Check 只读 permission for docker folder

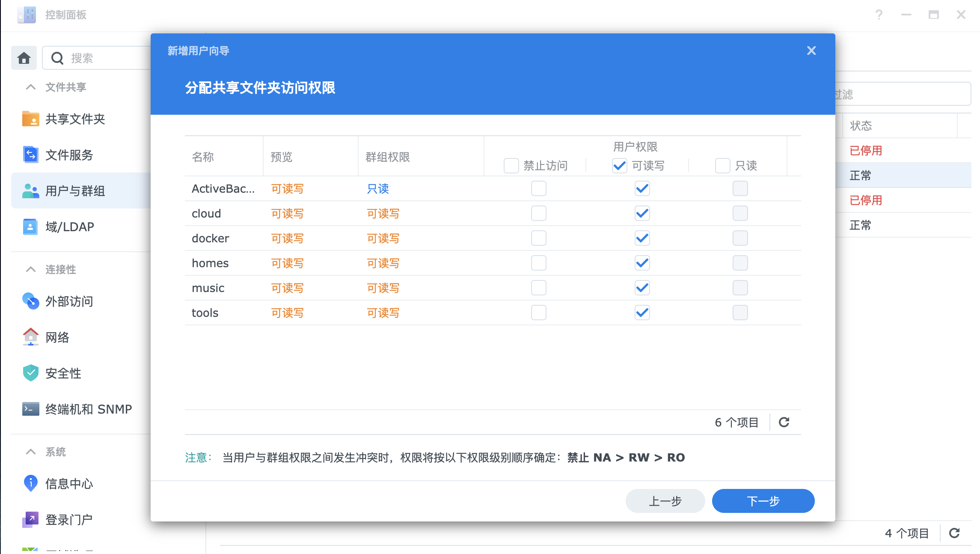740,238
